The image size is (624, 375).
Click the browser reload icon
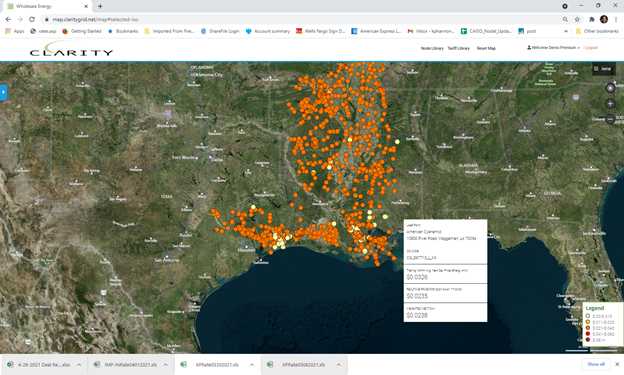point(32,19)
